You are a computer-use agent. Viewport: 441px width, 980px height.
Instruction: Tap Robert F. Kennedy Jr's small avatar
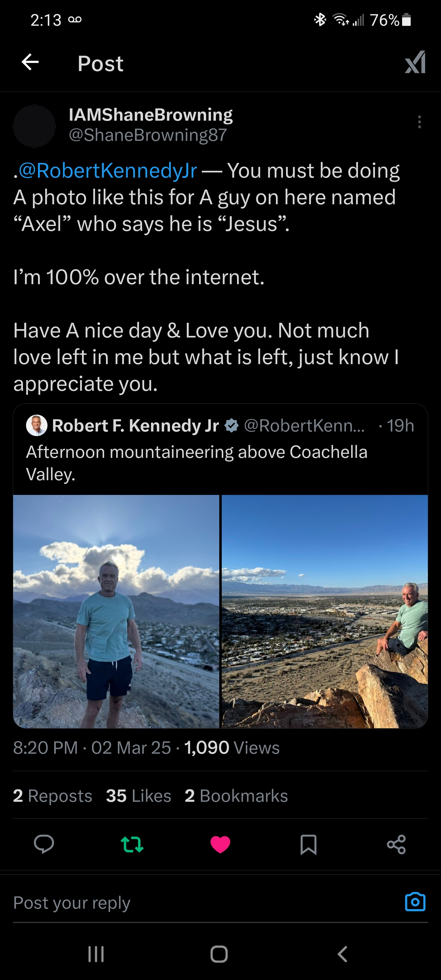tap(36, 425)
